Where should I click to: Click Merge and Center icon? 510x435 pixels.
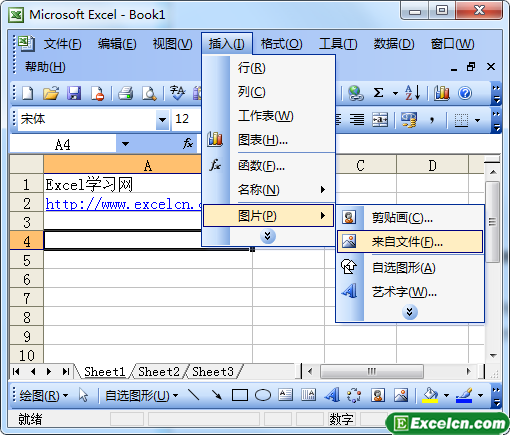[380, 119]
